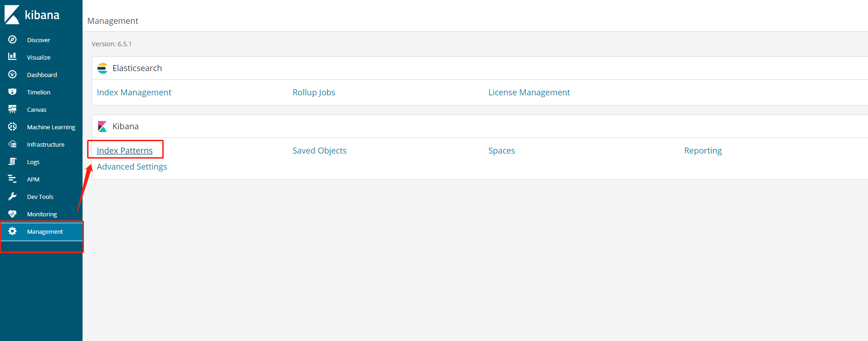Viewport: 868px width, 341px height.
Task: Open Dev Tools in the sidebar
Action: pyautogui.click(x=41, y=197)
